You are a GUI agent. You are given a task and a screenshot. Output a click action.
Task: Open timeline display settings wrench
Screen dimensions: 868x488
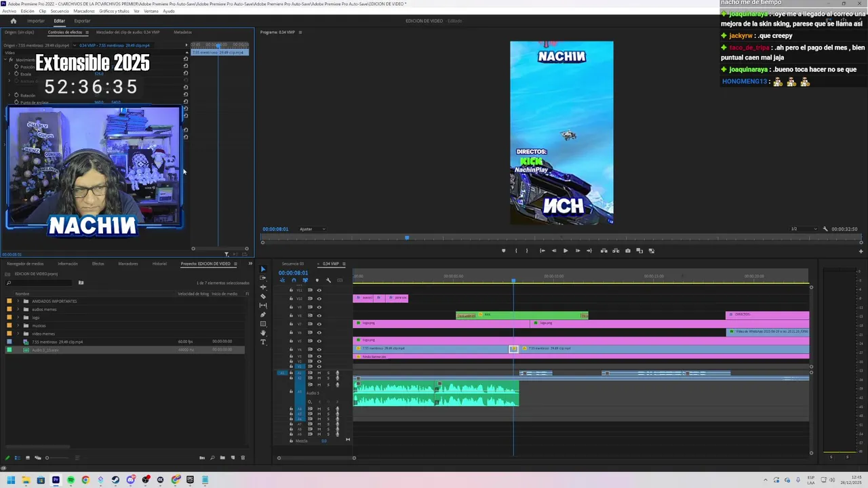[x=328, y=280]
